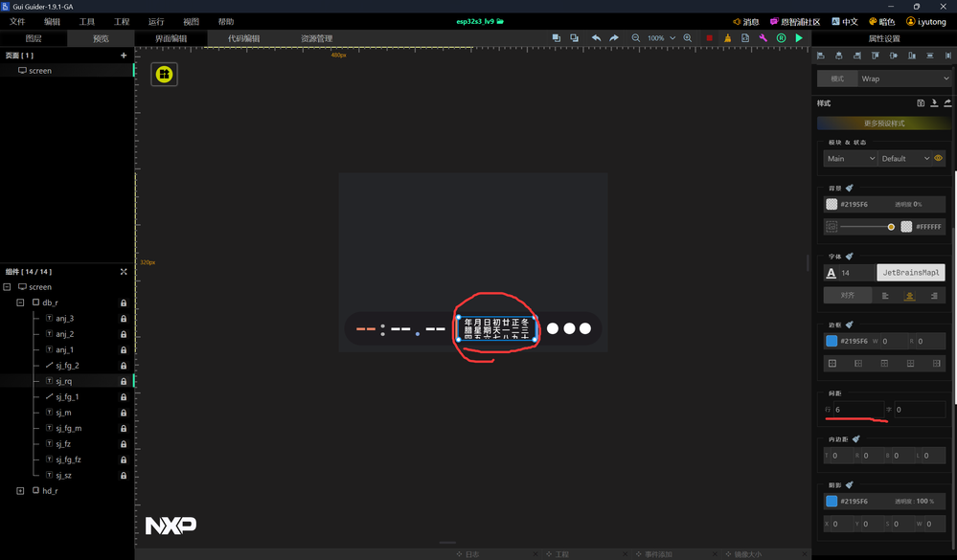Viewport: 957px width, 560px height.
Task: Open the border color #2195F6 swatch
Action: click(x=832, y=341)
